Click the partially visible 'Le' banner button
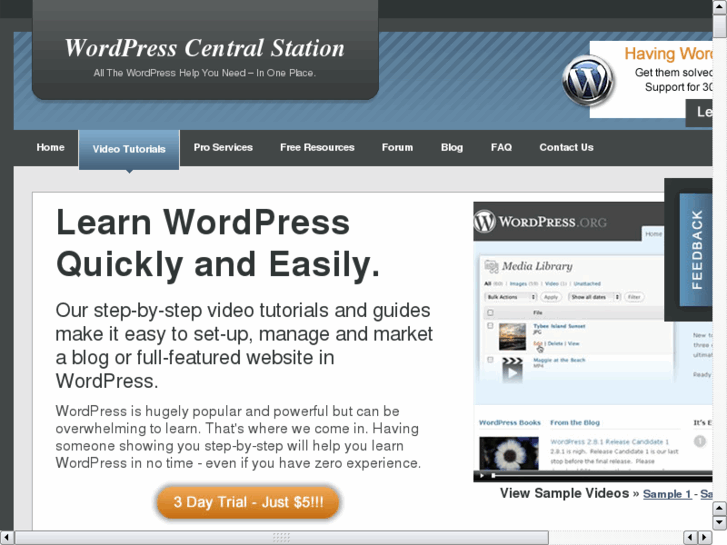 tap(699, 113)
